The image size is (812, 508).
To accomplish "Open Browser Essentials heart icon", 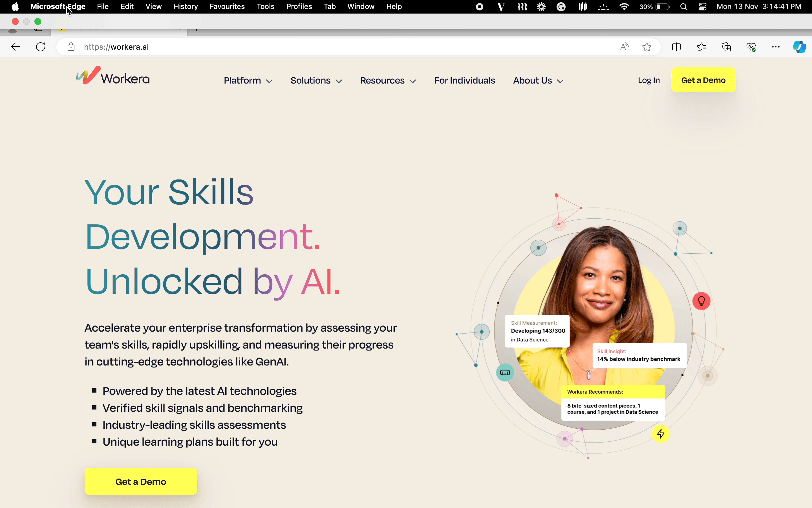I will tap(751, 47).
